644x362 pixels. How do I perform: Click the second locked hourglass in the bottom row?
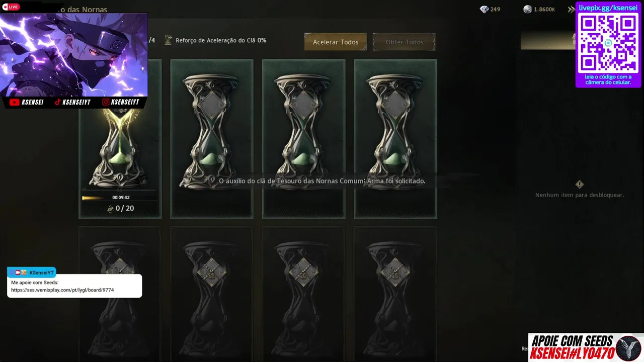pos(212,294)
